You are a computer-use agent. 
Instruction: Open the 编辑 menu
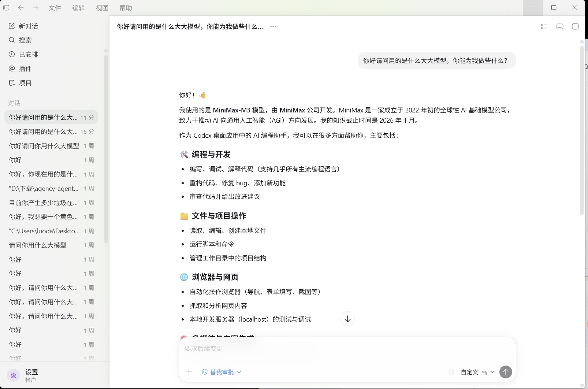(x=79, y=8)
